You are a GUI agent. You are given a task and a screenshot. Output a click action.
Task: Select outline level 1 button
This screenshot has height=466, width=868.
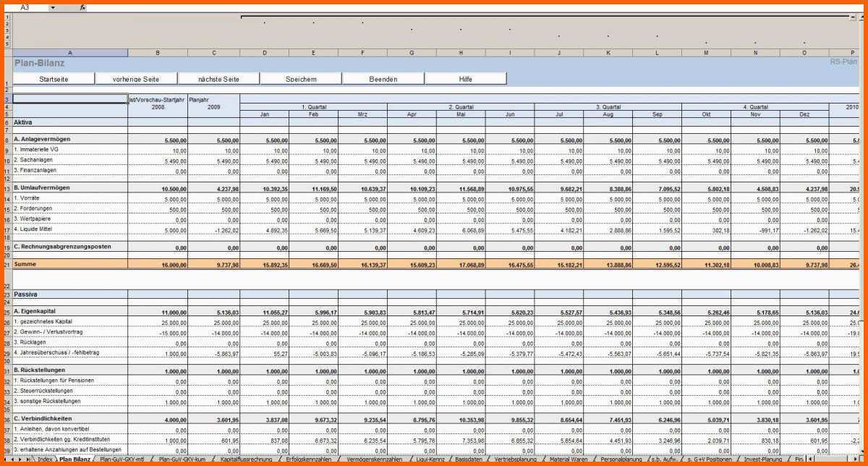tap(7, 17)
